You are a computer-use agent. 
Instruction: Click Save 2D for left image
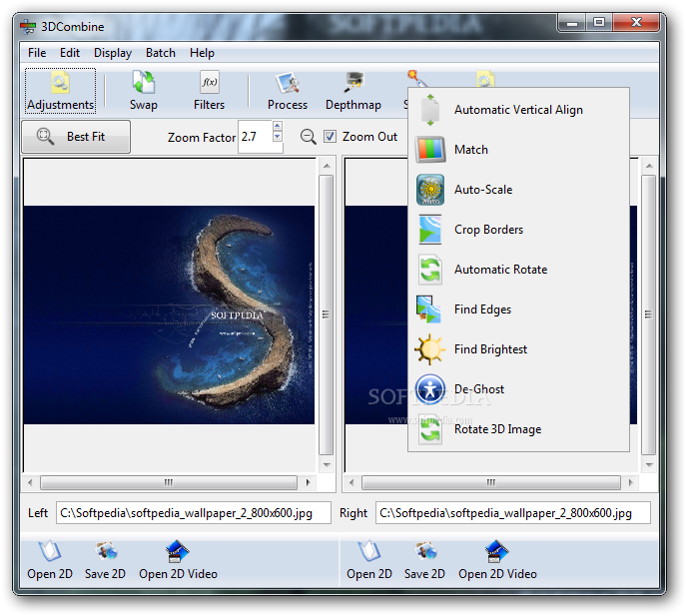click(x=105, y=561)
